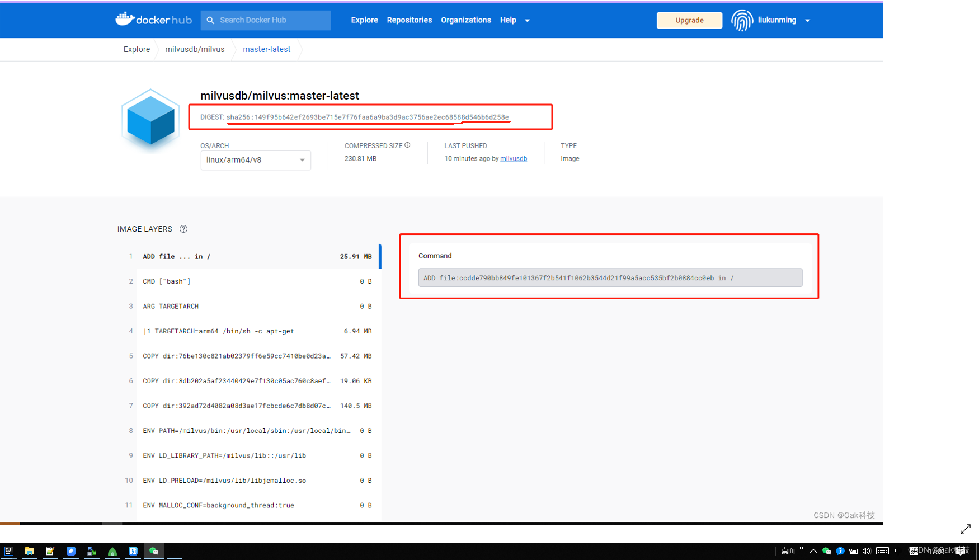The image size is (979, 560).
Task: Open the Organizations nav item
Action: coord(466,20)
